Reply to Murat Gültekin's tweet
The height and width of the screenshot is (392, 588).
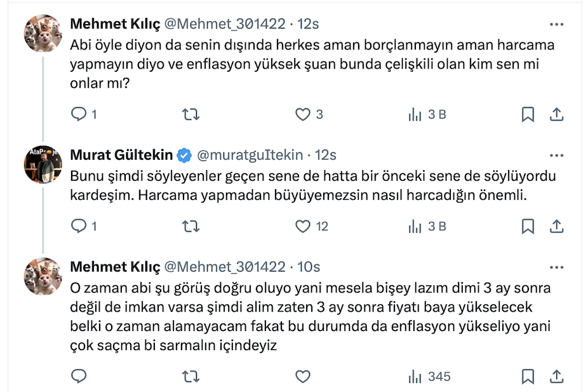click(x=79, y=226)
